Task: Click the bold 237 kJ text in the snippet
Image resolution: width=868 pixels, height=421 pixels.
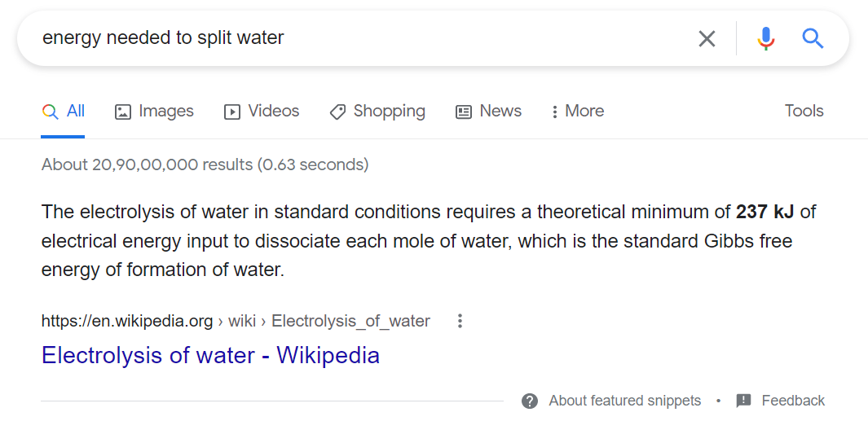Action: click(x=764, y=213)
